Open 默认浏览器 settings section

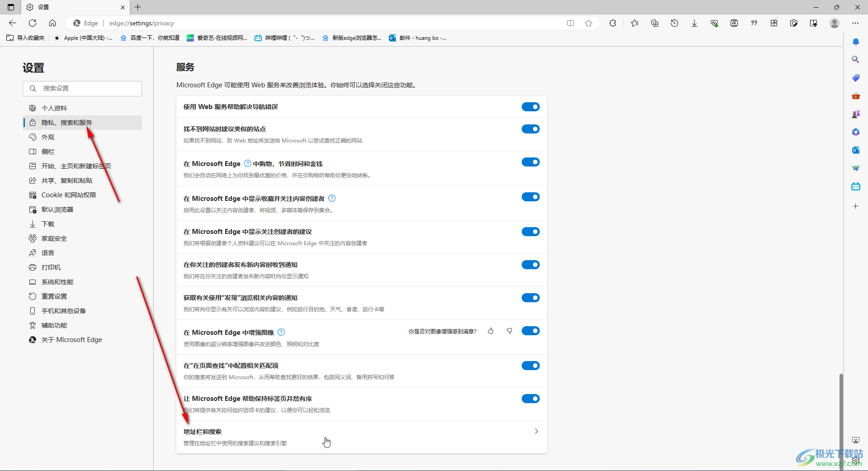[x=82, y=209]
